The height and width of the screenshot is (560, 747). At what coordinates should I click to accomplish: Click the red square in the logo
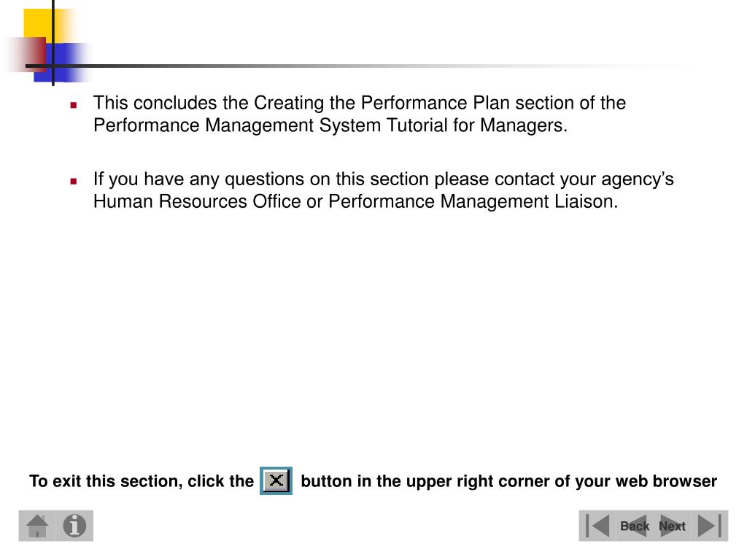coord(28,54)
